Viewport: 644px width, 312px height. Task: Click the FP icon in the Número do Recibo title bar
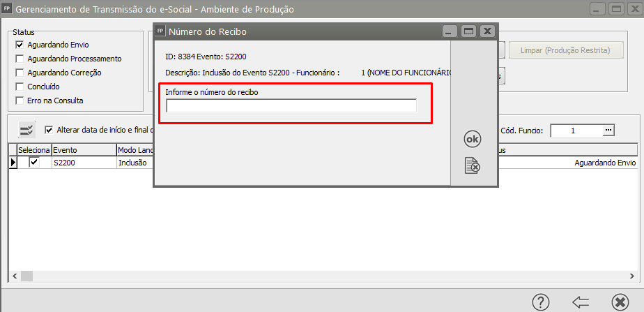[161, 31]
